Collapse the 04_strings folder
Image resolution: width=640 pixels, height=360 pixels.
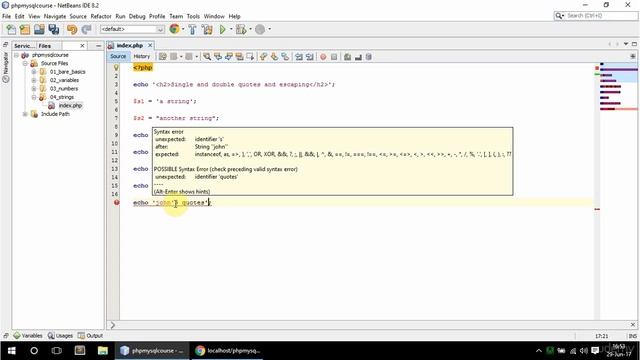pos(34,97)
